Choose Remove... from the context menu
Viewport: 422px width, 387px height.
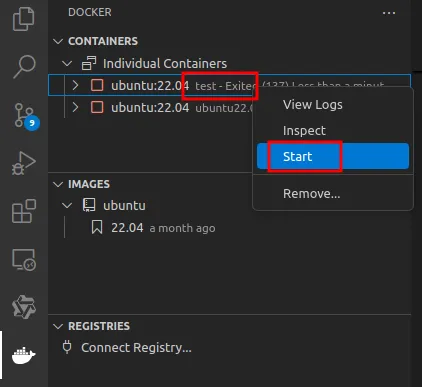[333, 193]
